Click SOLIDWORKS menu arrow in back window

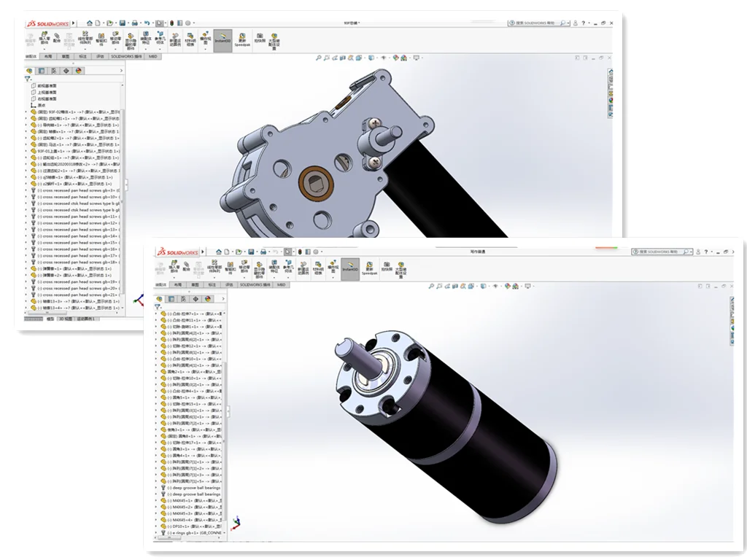click(74, 23)
